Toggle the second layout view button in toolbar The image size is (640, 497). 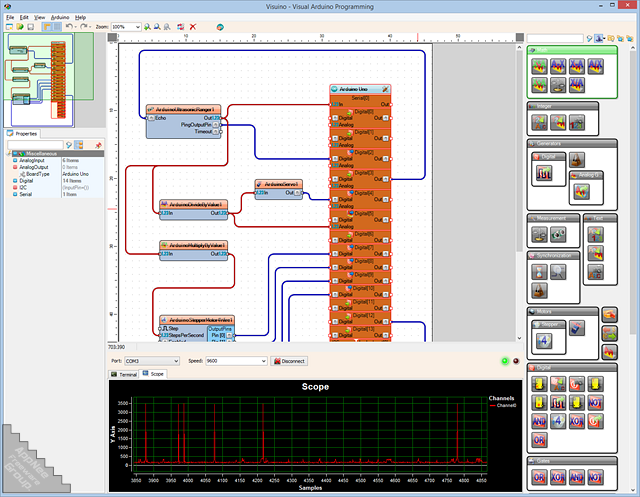click(x=57, y=27)
